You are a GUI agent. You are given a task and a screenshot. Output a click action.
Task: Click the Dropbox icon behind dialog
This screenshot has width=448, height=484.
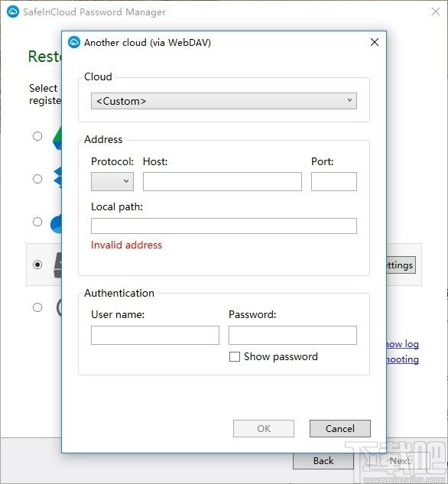[x=57, y=178]
